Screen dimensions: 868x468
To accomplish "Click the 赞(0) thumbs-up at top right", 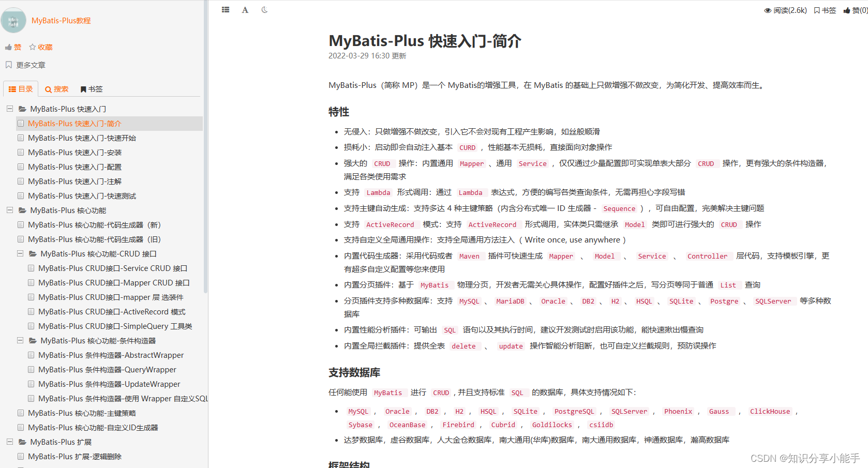I will (x=856, y=10).
